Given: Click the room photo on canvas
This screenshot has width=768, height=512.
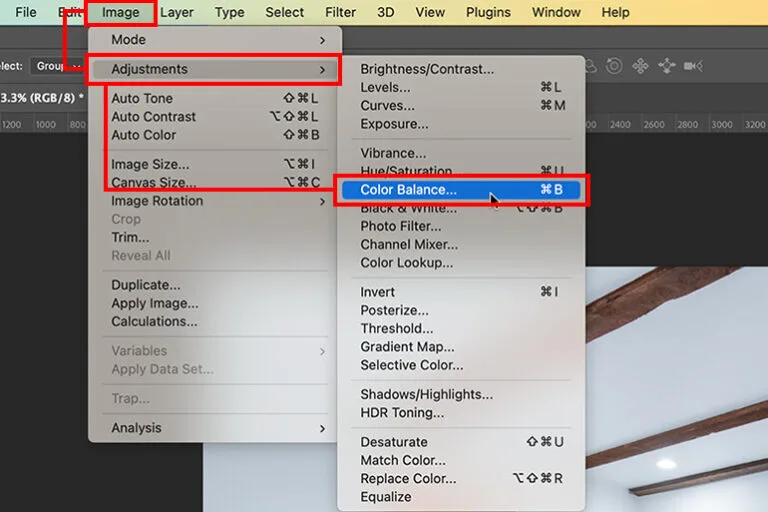Looking at the screenshot, I should [677, 390].
